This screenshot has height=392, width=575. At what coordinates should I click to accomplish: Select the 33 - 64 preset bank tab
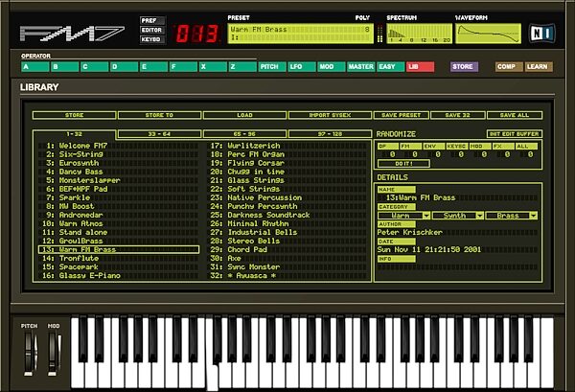pos(159,134)
